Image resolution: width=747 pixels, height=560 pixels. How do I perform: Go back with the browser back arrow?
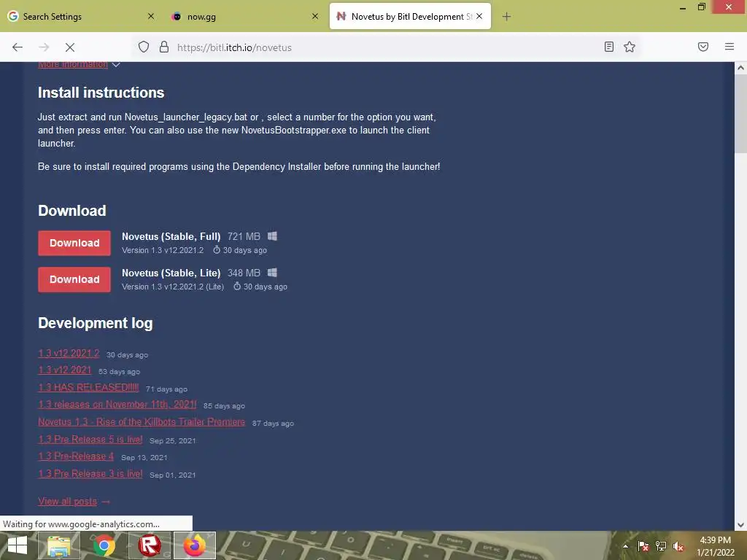18,47
